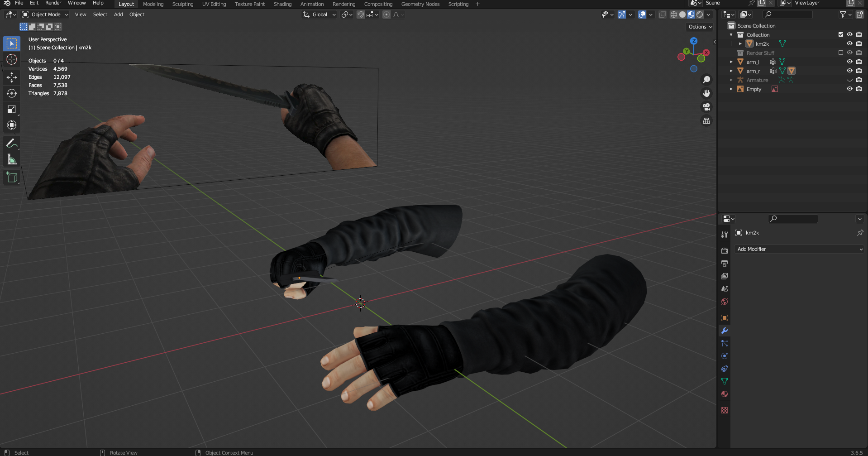Toggle camera view with camera icon

click(706, 107)
